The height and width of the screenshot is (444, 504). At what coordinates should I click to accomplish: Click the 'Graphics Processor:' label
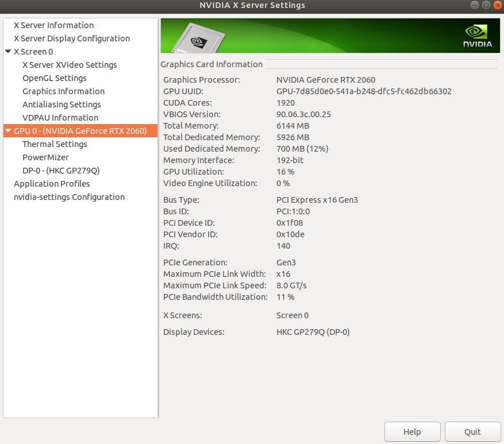point(202,80)
